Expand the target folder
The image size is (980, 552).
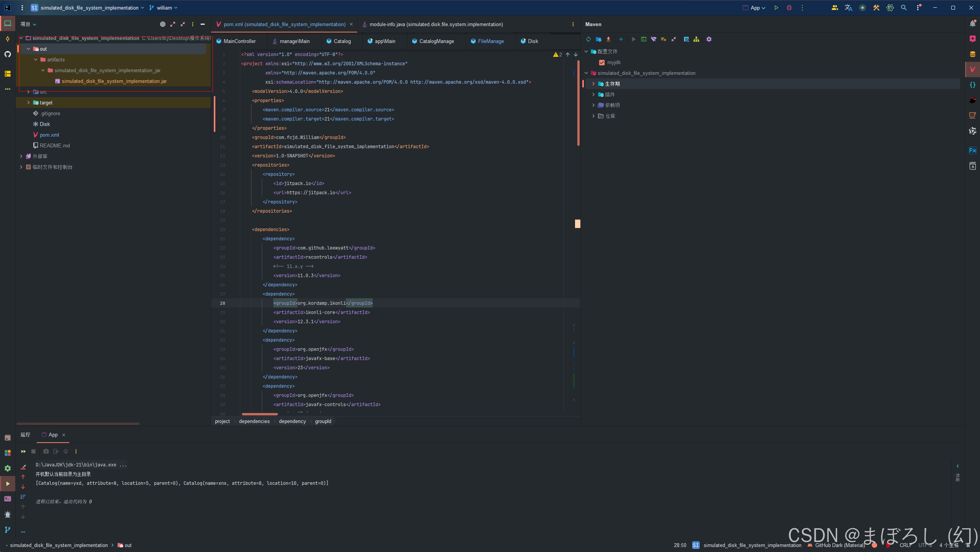click(x=28, y=102)
